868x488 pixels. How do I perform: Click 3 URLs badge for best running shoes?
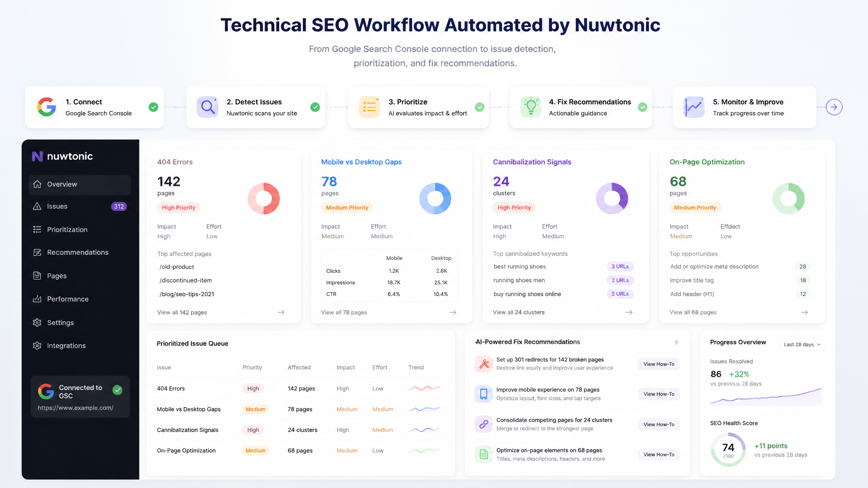tap(620, 267)
